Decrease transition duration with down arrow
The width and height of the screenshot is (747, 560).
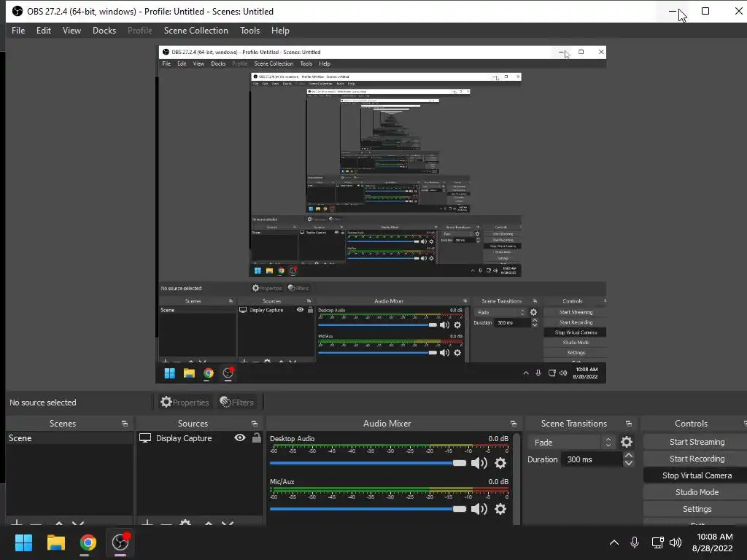[x=628, y=463]
